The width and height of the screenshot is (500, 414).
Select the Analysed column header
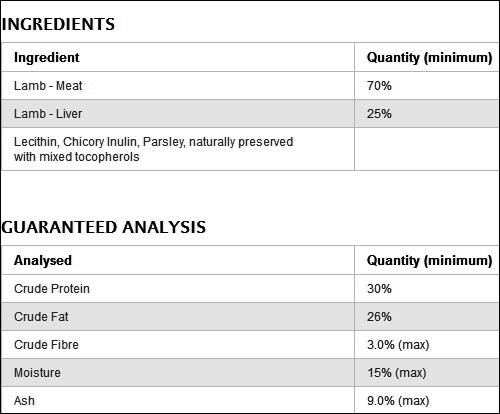[43, 260]
